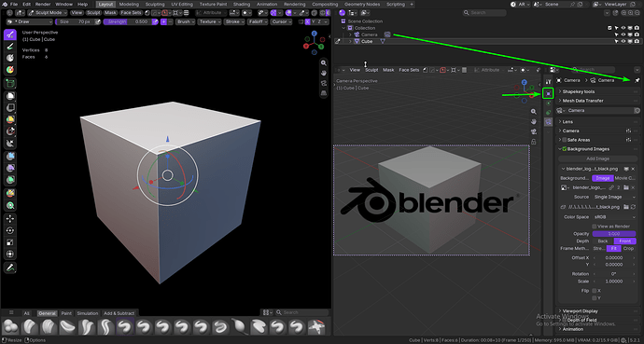Set brush direction to Add (plus)

pyautogui.click(x=163, y=21)
